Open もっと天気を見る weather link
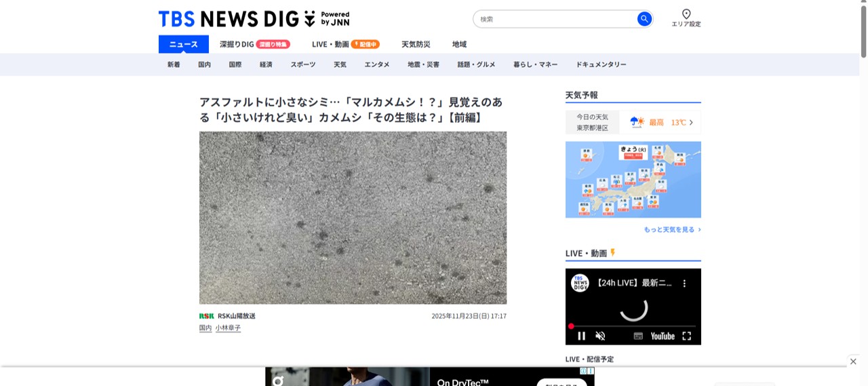The height and width of the screenshot is (386, 868). click(x=672, y=230)
